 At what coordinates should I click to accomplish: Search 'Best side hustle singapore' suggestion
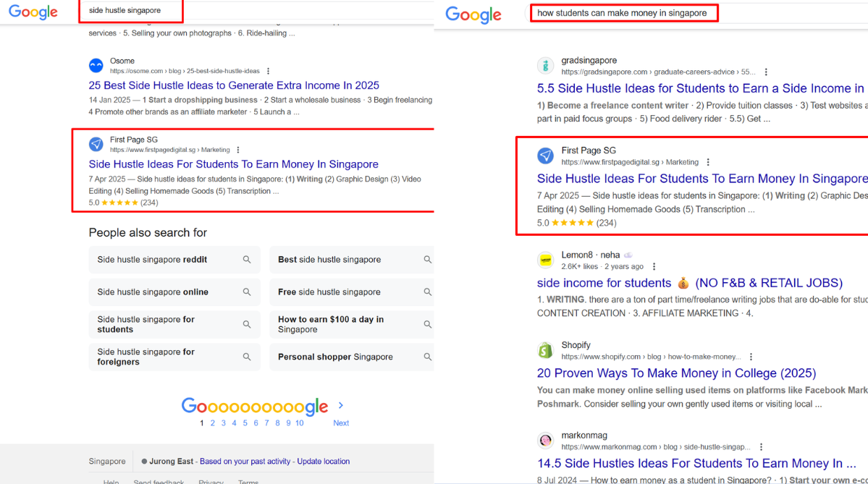pyautogui.click(x=352, y=260)
